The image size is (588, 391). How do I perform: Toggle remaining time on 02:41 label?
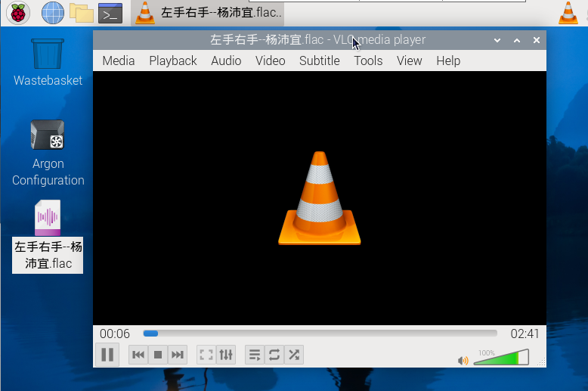tap(525, 334)
